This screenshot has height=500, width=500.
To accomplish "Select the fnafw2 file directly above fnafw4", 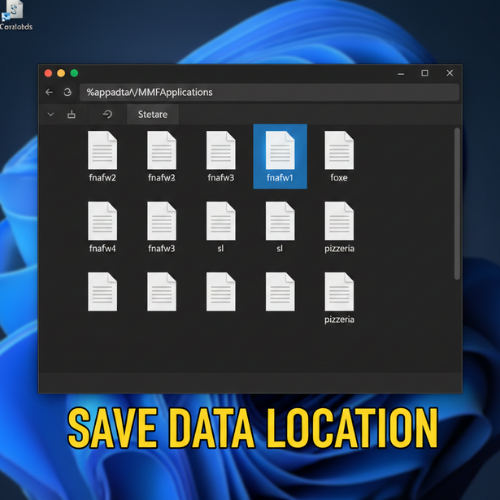I will (102, 157).
